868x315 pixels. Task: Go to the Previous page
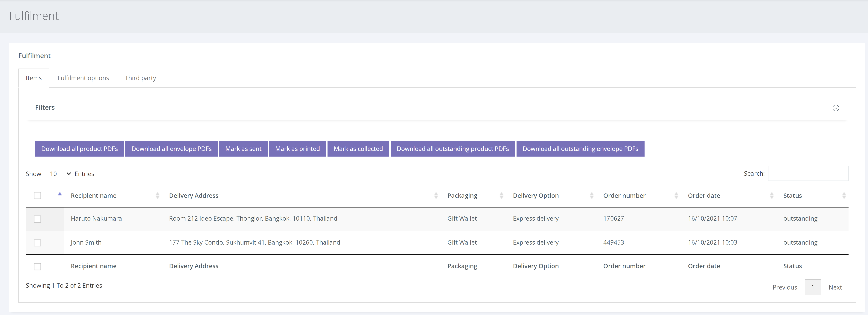tap(785, 287)
